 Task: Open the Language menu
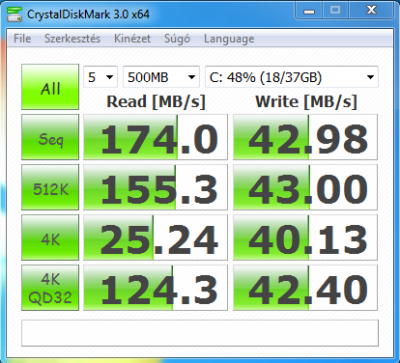point(229,39)
